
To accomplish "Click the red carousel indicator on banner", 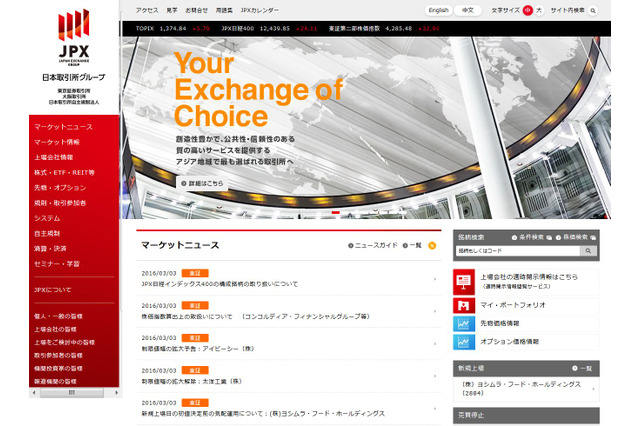I will (x=336, y=213).
